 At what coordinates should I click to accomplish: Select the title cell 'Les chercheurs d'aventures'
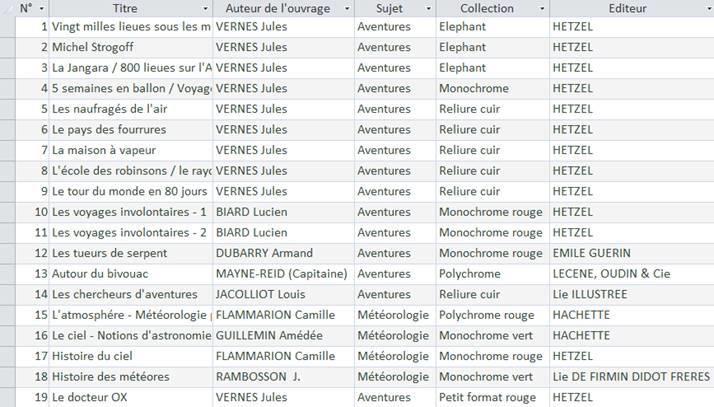(x=131, y=295)
